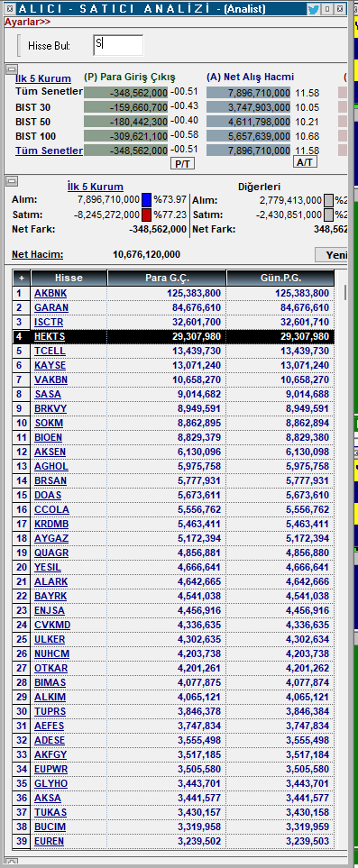Open the BRKVY stock link

[50, 408]
